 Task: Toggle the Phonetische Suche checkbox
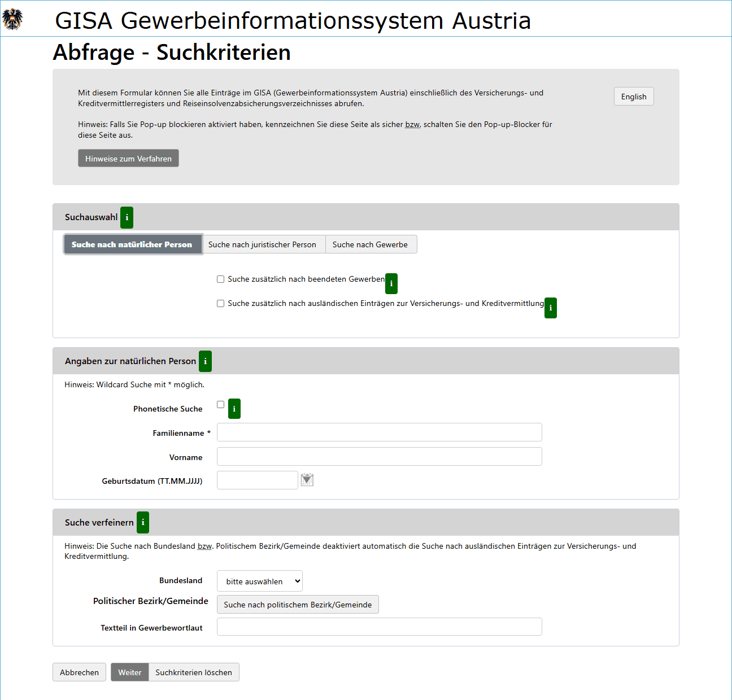tap(221, 405)
